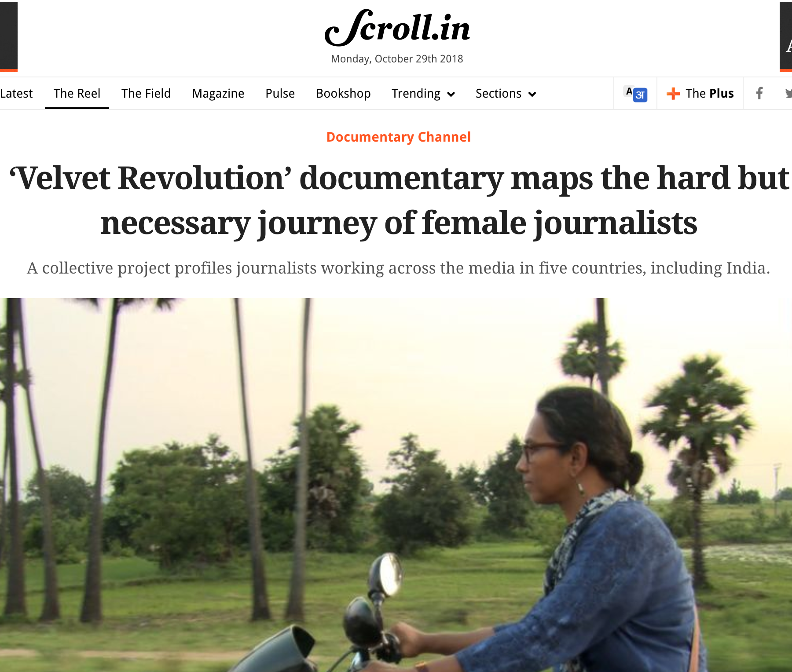Open the Scroll.in logo homepage

point(397,28)
